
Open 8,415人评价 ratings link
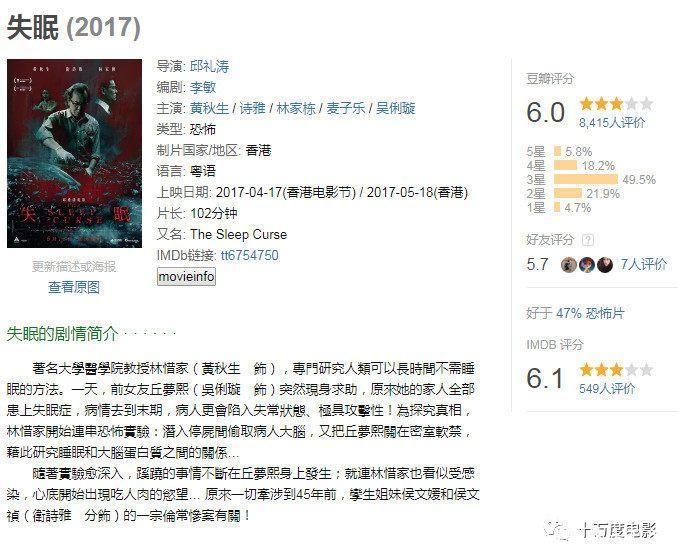[612, 123]
